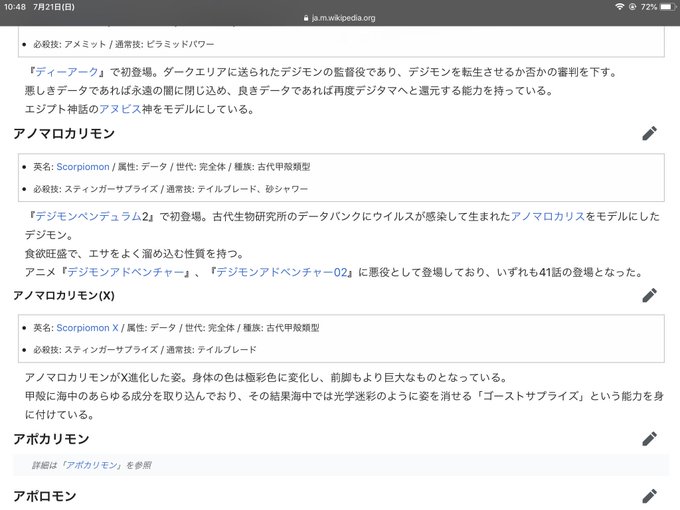Tap the battery indicator in the status bar
The height and width of the screenshot is (510, 680).
click(668, 7)
